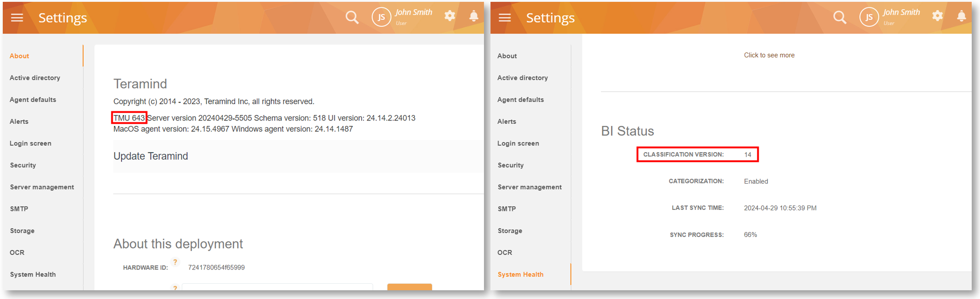This screenshot has width=980, height=299.
Task: Open Active directory in left window sidebar
Action: pos(35,78)
